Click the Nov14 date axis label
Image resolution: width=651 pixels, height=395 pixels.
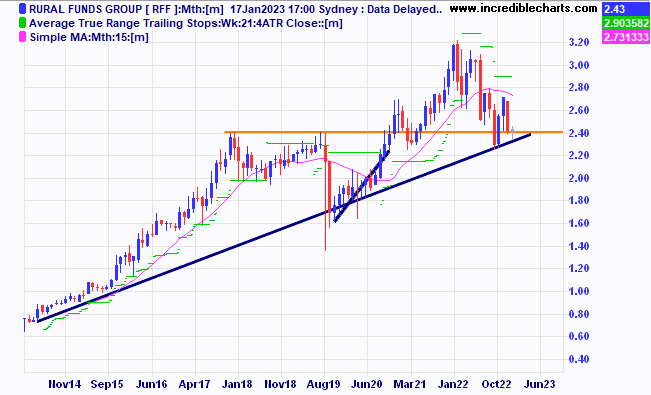(x=65, y=384)
